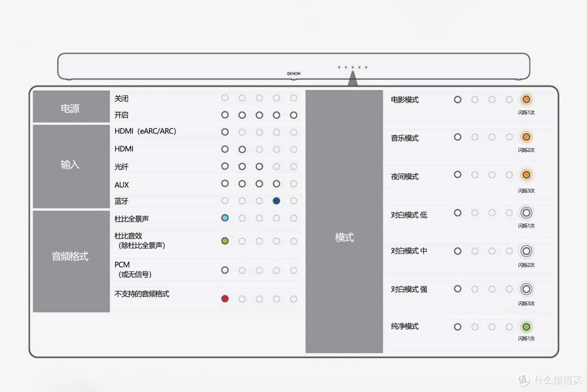This screenshot has width=587, height=392.
Task: Click the orange LED in the 电影模式 row
Action: pyautogui.click(x=526, y=99)
